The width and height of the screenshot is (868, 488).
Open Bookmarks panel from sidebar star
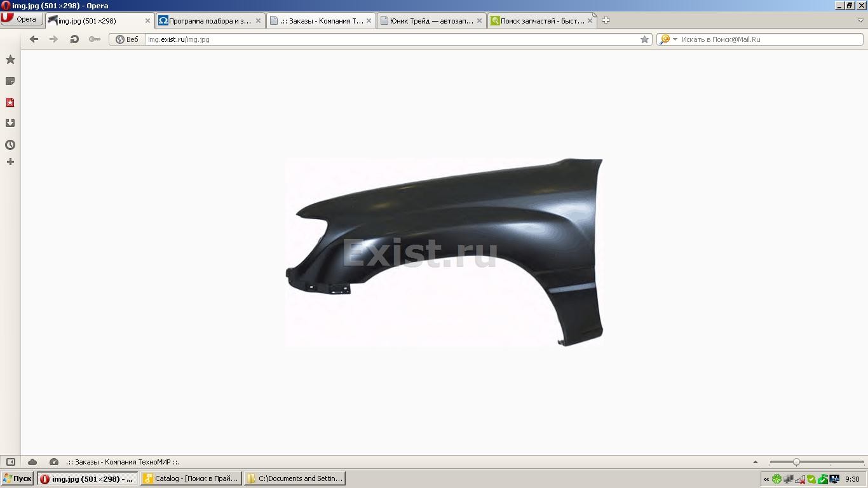click(x=10, y=60)
